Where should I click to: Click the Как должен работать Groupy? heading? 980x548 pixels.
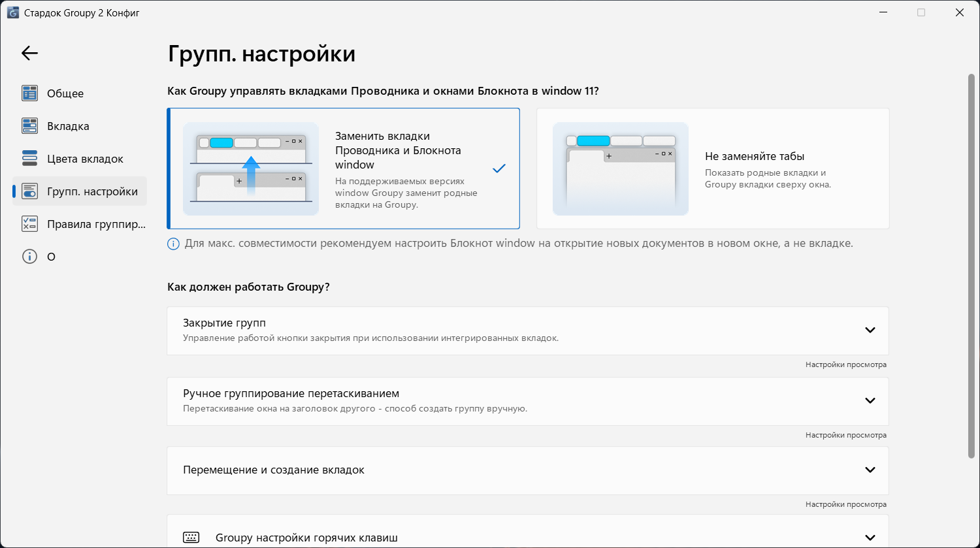pos(248,287)
